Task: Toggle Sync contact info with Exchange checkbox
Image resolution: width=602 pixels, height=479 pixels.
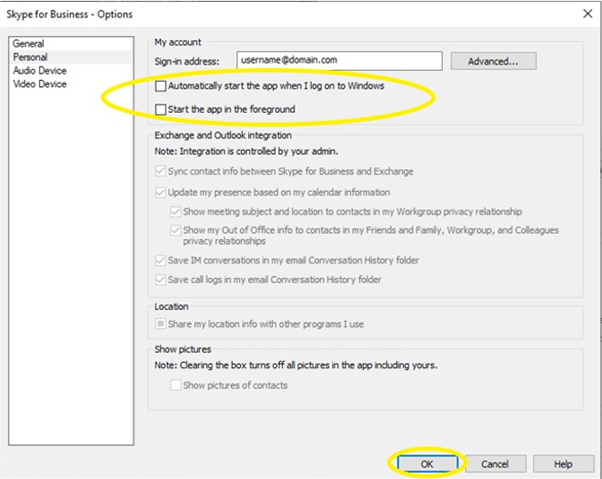Action: pyautogui.click(x=160, y=171)
